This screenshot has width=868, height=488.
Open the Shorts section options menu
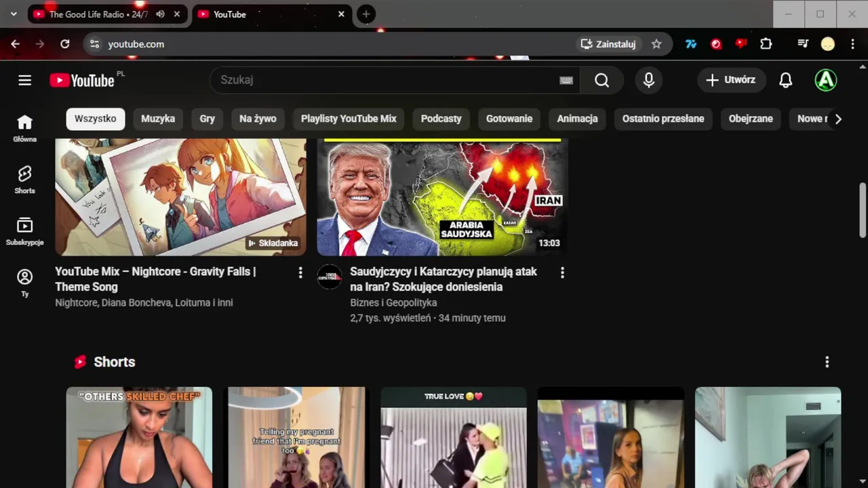pos(827,362)
